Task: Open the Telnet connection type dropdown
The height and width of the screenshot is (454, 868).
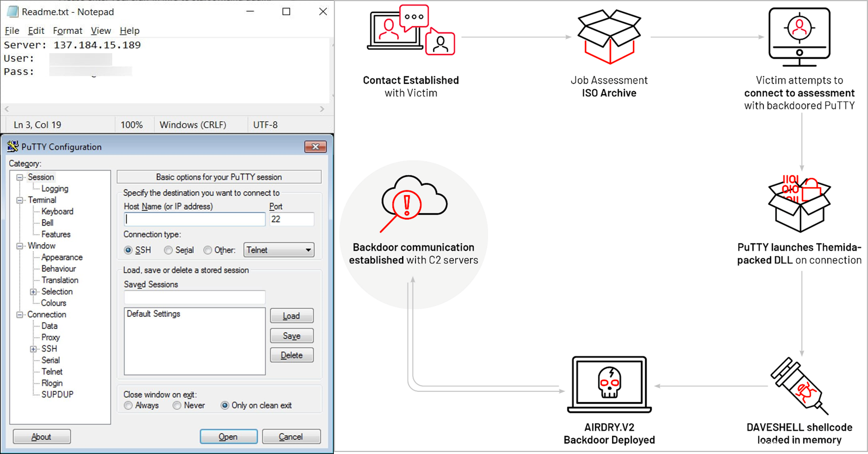Action: [279, 250]
